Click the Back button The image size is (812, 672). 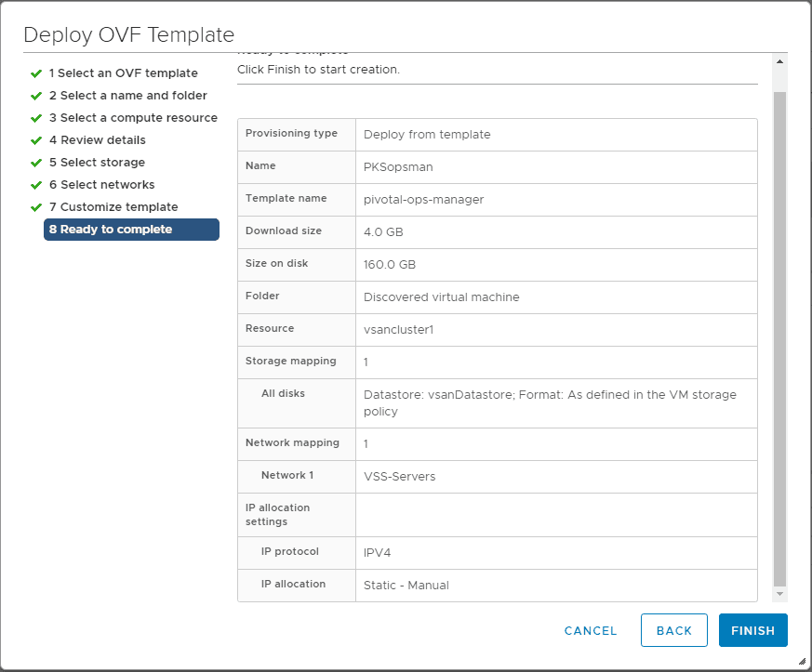coord(674,630)
